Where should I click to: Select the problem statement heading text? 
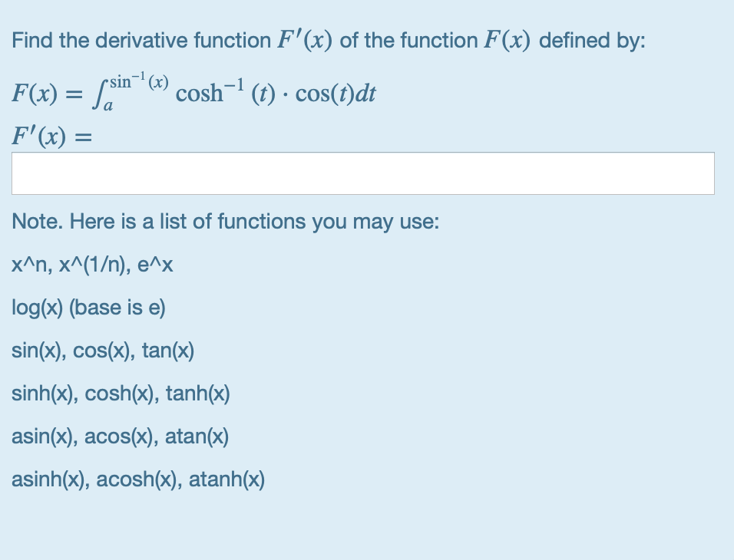pos(329,40)
